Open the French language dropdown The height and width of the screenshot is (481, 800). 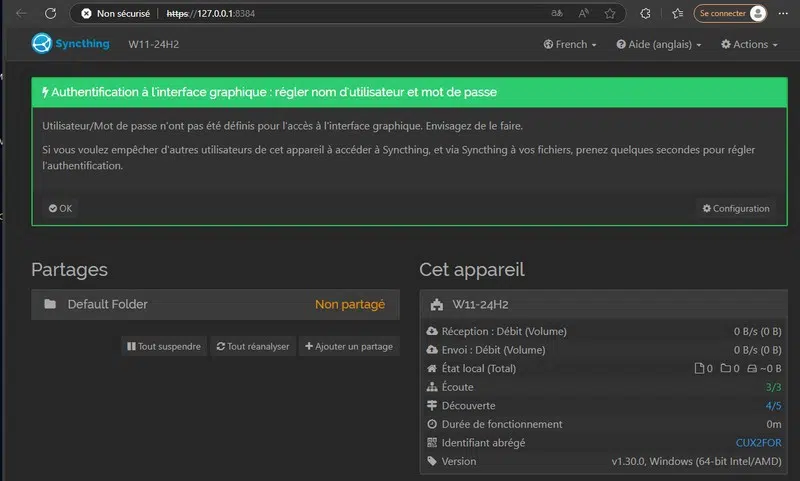coord(570,44)
